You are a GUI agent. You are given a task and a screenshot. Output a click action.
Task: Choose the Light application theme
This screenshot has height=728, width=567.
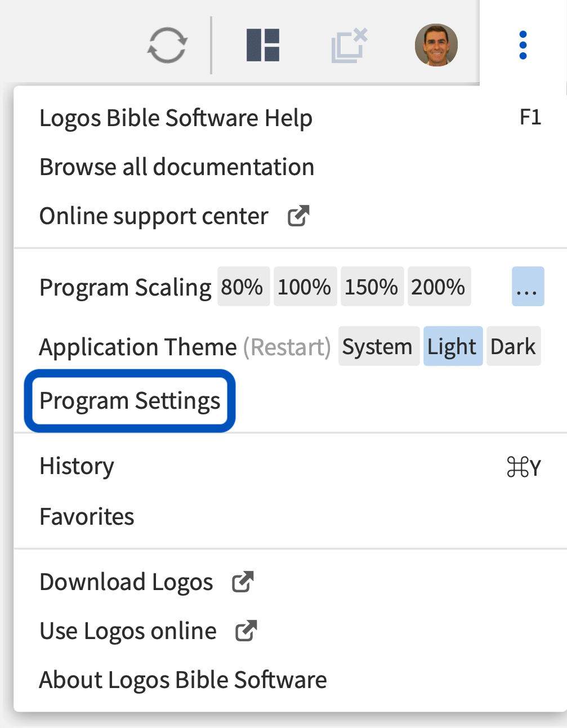tap(452, 347)
